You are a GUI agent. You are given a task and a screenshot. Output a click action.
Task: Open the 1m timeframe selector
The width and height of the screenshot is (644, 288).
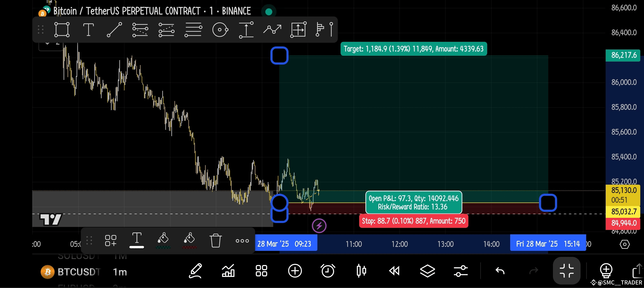pyautogui.click(x=120, y=272)
